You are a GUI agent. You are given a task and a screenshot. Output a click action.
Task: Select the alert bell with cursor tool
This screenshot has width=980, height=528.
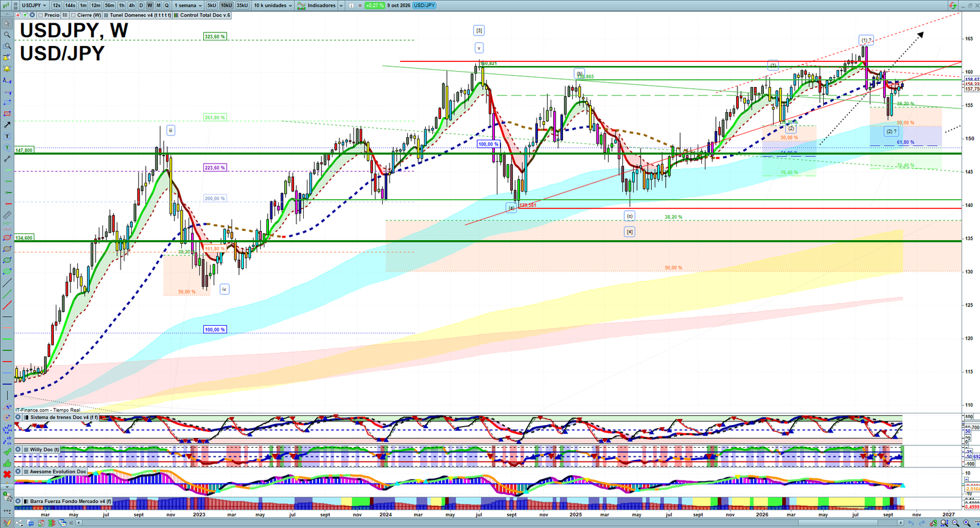7,58
